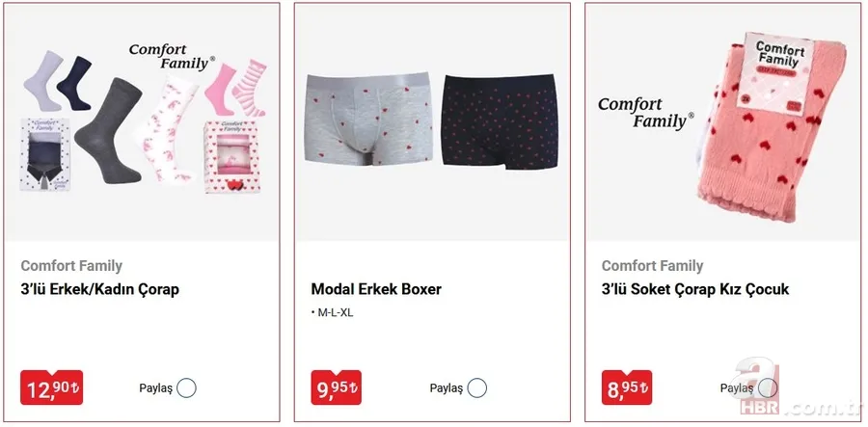Screen dimensions: 868x427
Task: Select the Paylaş circle under Soket Çorap Kız Çocuk
Action: [768, 388]
